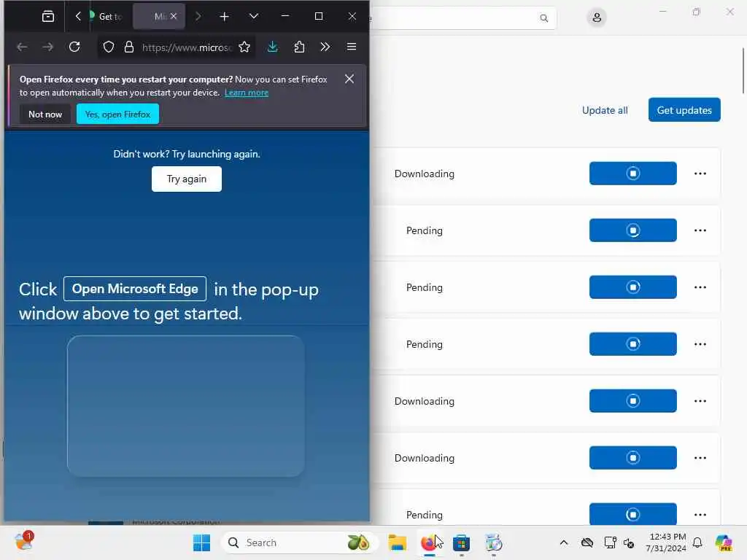
Task: Click the Store search magnifier icon
Action: pos(543,18)
